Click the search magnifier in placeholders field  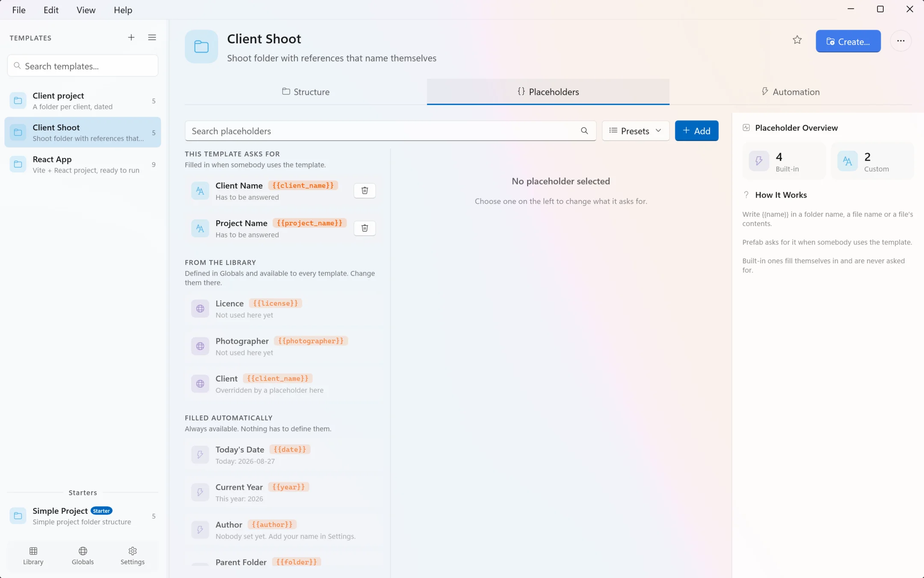click(x=584, y=131)
